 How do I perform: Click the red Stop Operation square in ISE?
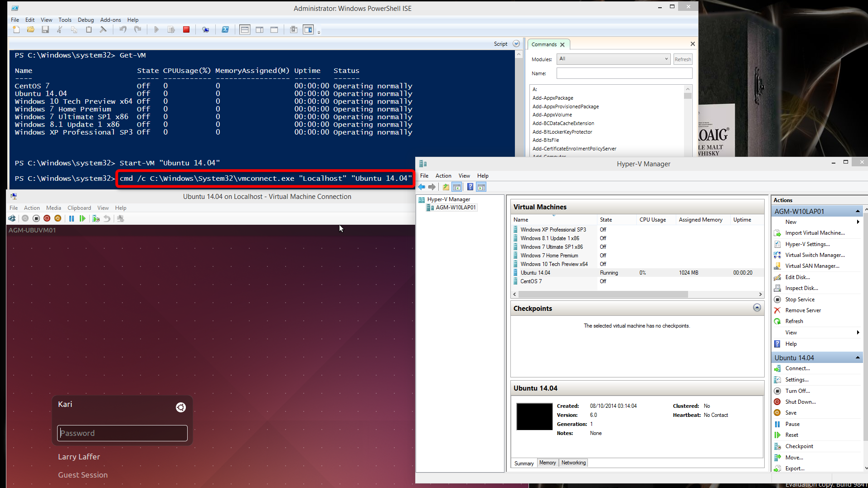click(186, 30)
